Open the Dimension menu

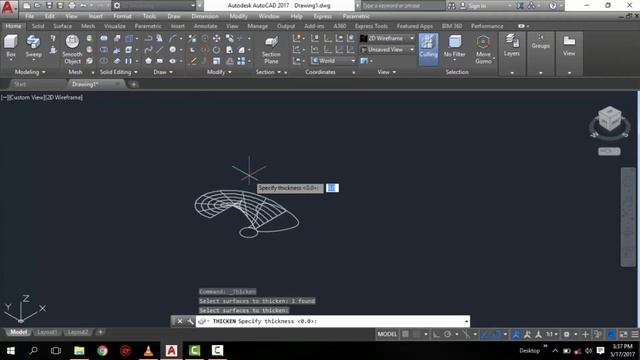coord(205,16)
